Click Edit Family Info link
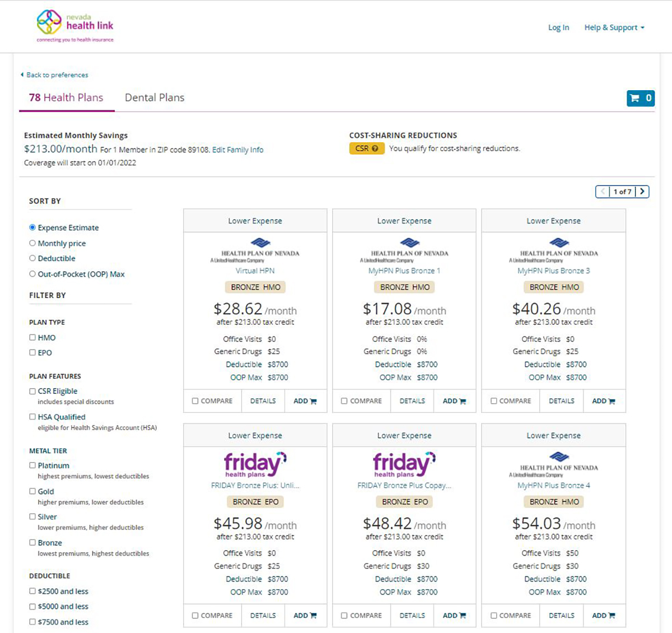Viewport: 672px width, 633px height. click(x=237, y=150)
